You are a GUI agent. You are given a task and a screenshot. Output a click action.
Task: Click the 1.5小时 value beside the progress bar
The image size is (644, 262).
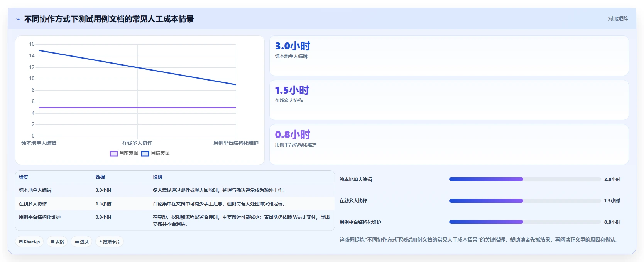coord(612,201)
